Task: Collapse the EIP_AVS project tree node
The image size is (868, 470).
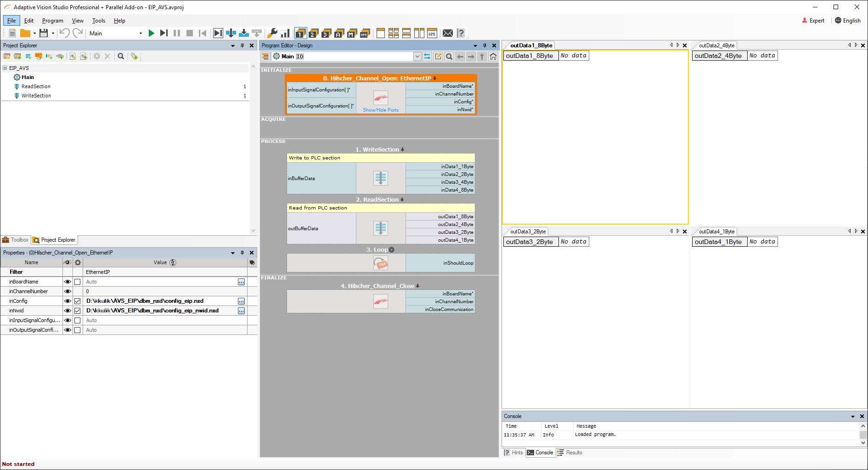Action: (x=5, y=68)
